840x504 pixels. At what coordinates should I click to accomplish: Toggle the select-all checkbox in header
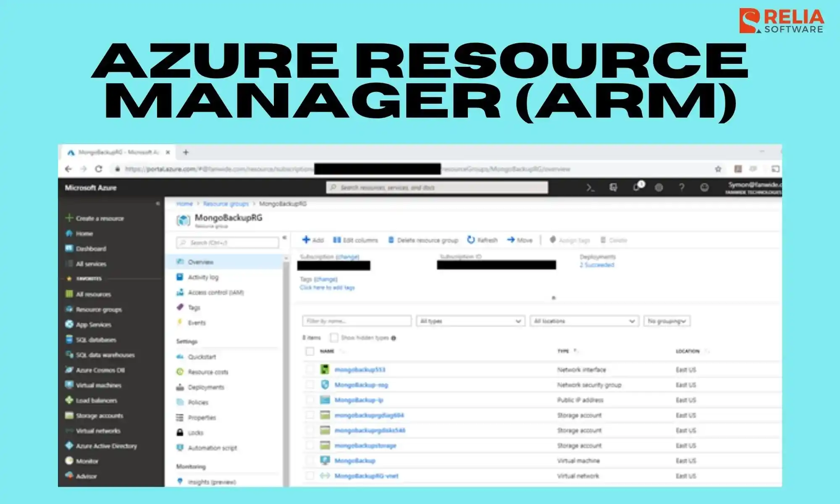coord(310,352)
